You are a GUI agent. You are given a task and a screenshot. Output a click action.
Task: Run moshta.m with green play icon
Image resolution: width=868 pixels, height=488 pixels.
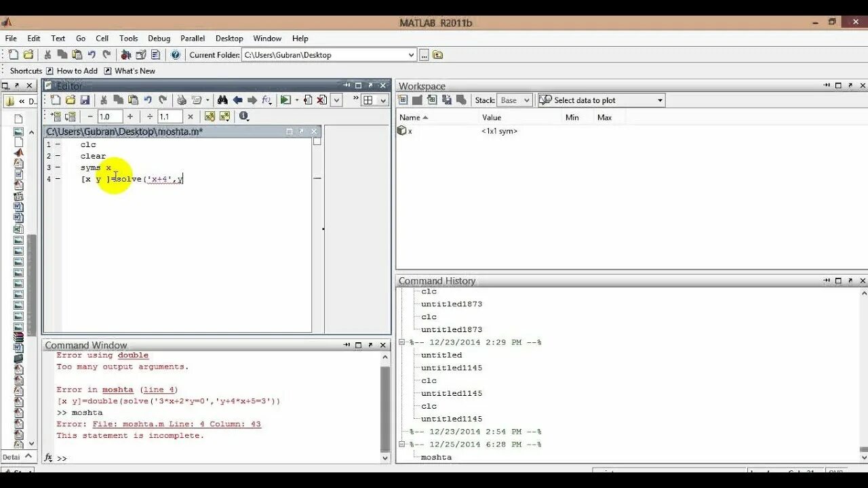[x=285, y=100]
